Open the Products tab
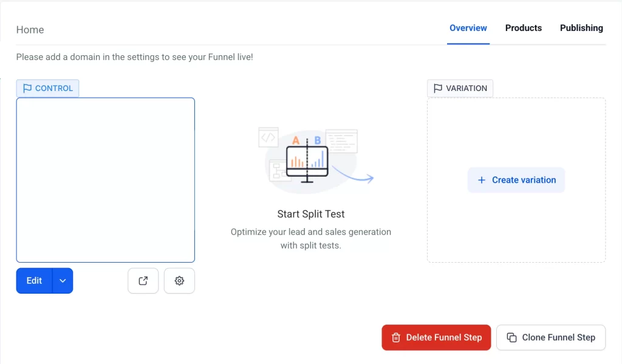622x364 pixels. 523,28
